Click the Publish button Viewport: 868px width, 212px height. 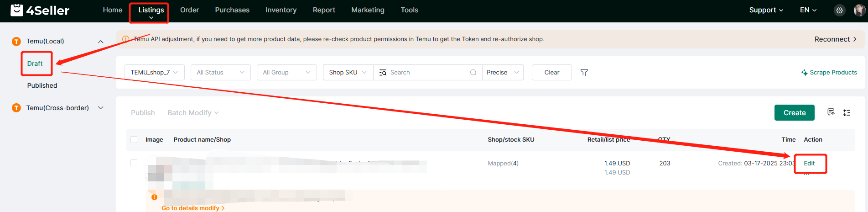tap(143, 112)
